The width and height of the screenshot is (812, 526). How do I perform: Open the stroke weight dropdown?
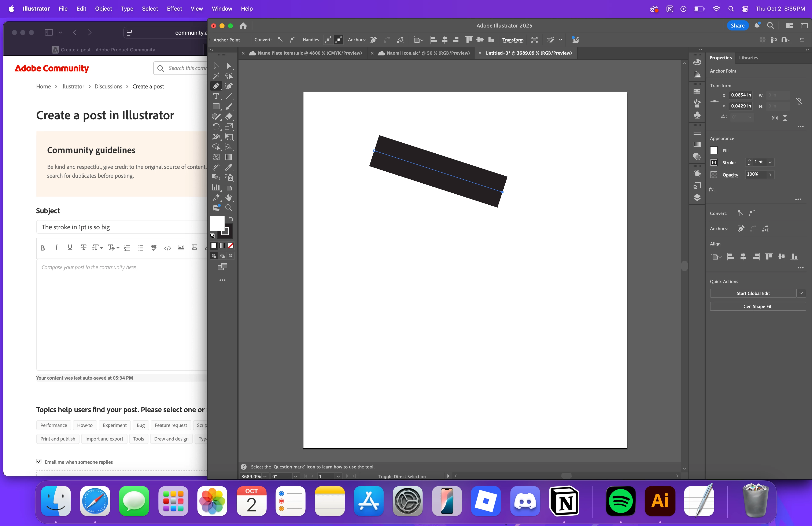click(770, 162)
